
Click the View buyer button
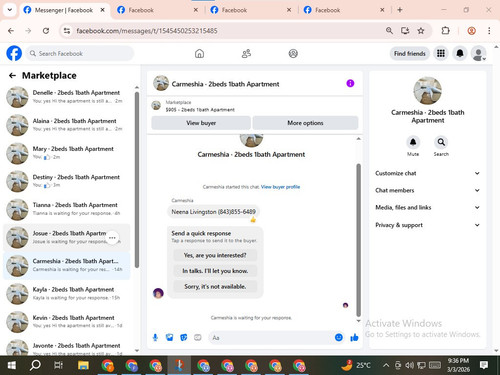coord(201,123)
